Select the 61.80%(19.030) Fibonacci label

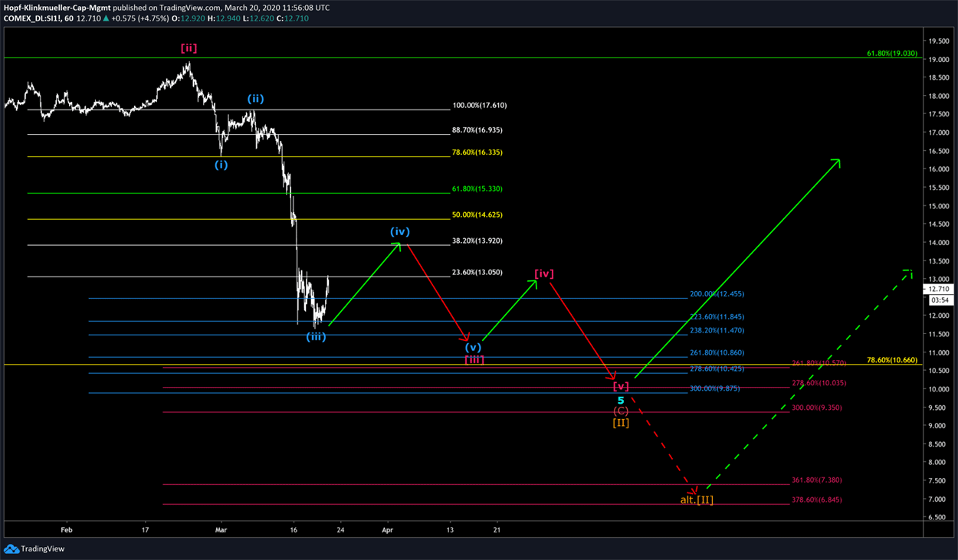click(891, 54)
